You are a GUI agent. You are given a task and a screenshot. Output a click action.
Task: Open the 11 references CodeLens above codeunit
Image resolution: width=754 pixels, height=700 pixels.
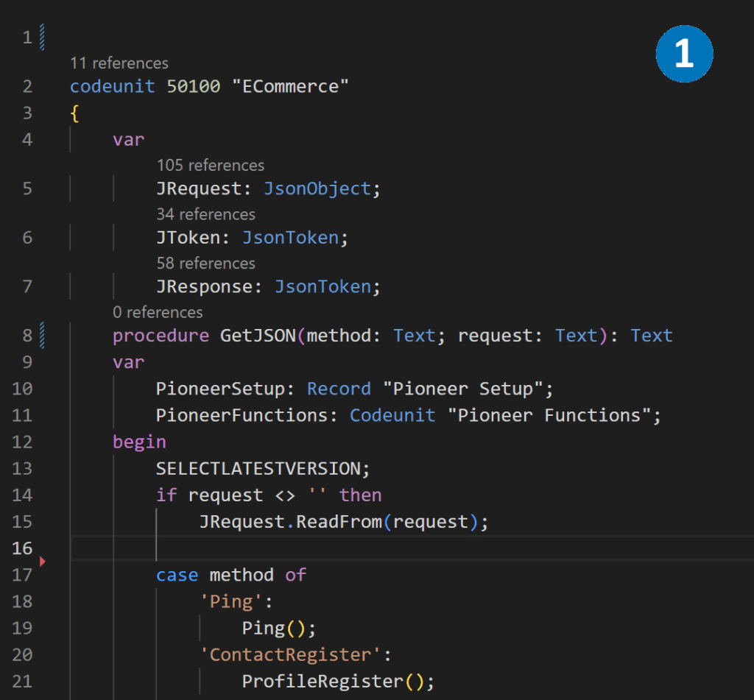(x=119, y=63)
